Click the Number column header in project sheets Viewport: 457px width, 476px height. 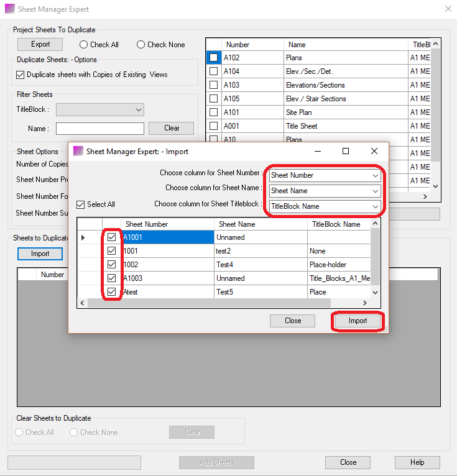[x=252, y=45]
